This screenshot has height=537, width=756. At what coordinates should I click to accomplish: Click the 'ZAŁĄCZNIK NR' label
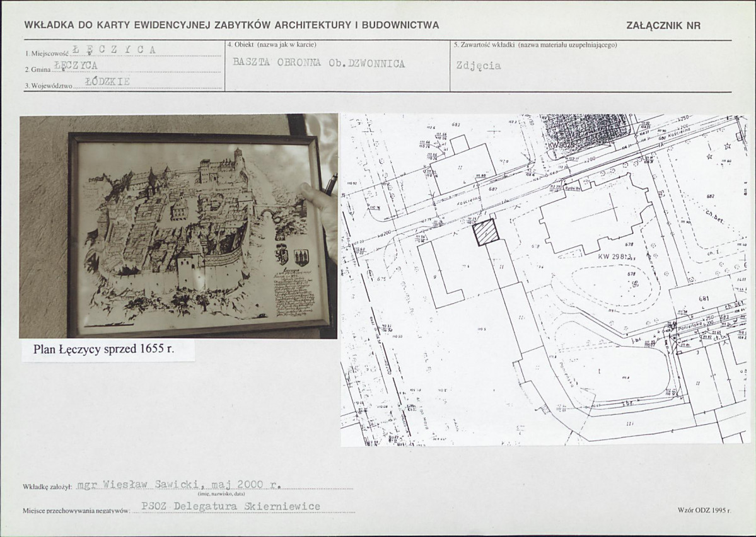coord(663,26)
